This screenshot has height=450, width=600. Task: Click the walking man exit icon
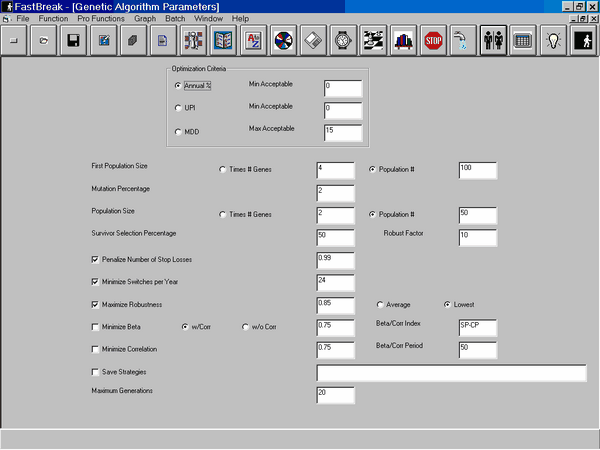pos(583,42)
